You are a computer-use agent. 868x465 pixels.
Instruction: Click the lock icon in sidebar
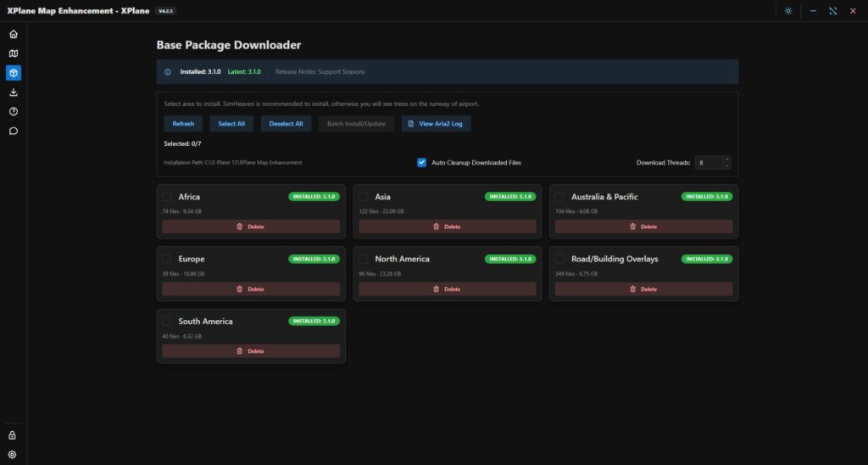pos(13,435)
